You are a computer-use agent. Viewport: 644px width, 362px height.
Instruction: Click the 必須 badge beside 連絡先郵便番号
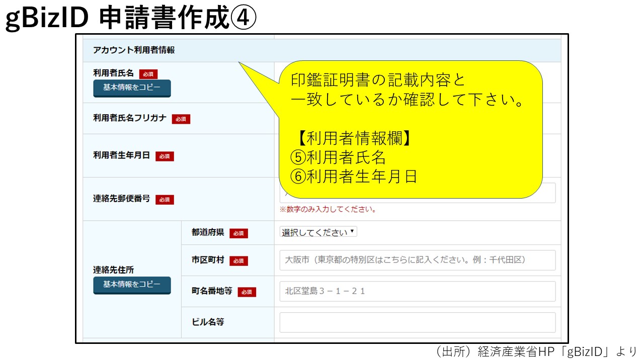(x=165, y=200)
